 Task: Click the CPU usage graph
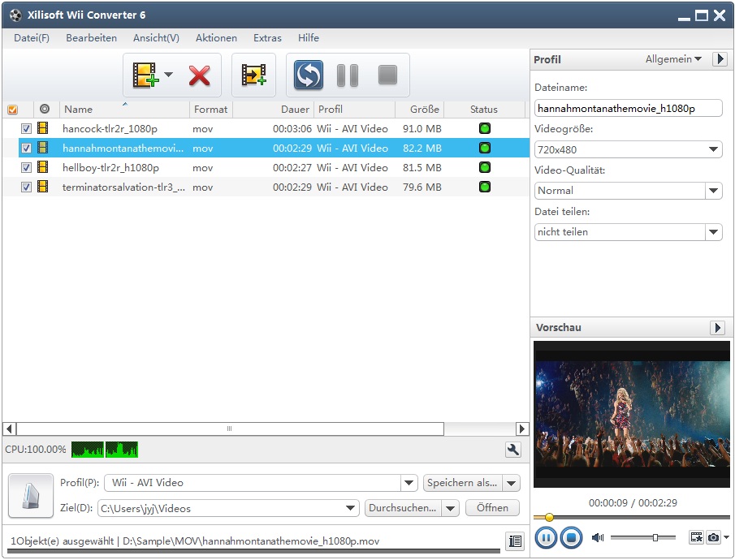[x=105, y=450]
